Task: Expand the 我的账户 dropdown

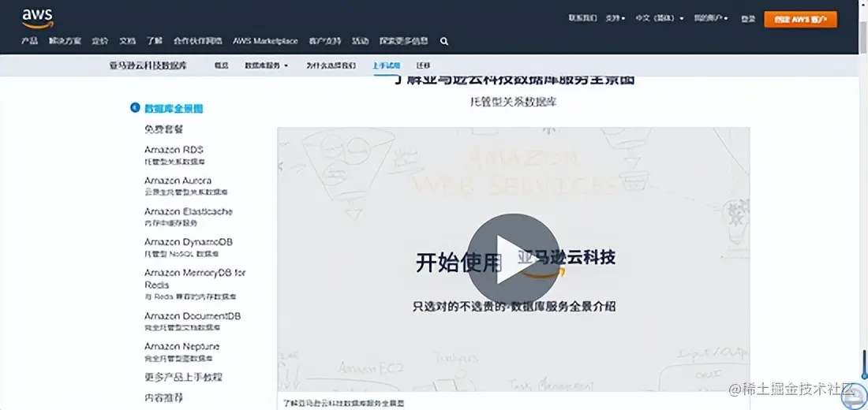Action: [x=711, y=18]
